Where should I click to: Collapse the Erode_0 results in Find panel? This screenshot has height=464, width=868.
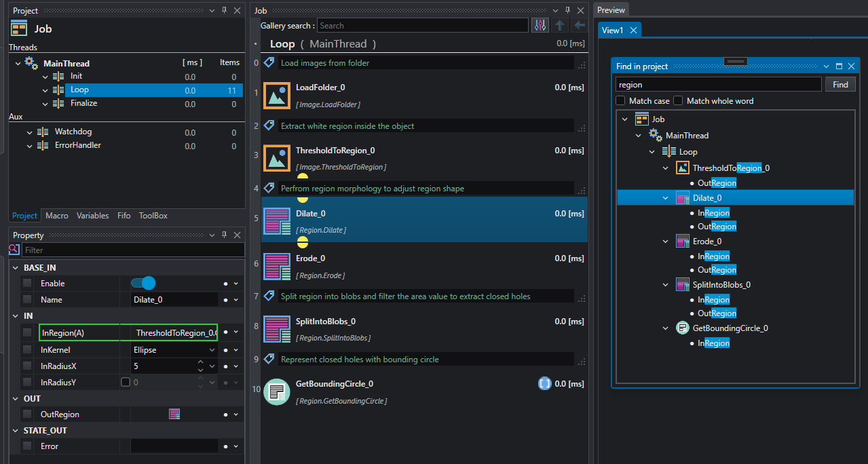(x=666, y=241)
